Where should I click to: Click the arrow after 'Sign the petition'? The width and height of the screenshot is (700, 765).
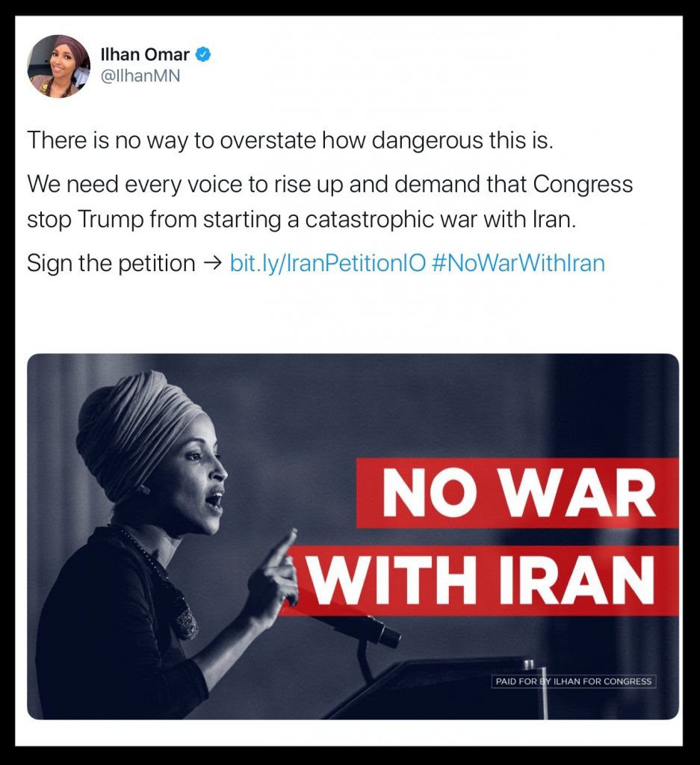click(212, 264)
